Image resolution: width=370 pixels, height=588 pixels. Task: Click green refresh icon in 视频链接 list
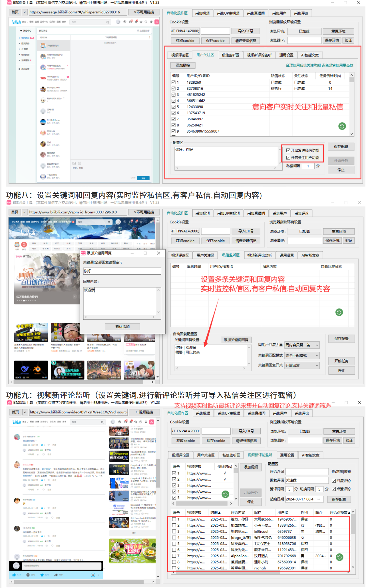coord(226,494)
